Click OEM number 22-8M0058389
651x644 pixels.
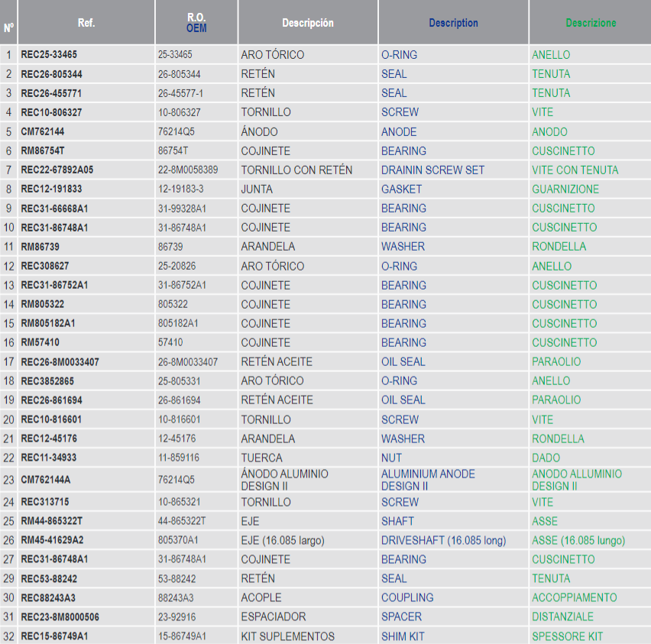coord(188,170)
